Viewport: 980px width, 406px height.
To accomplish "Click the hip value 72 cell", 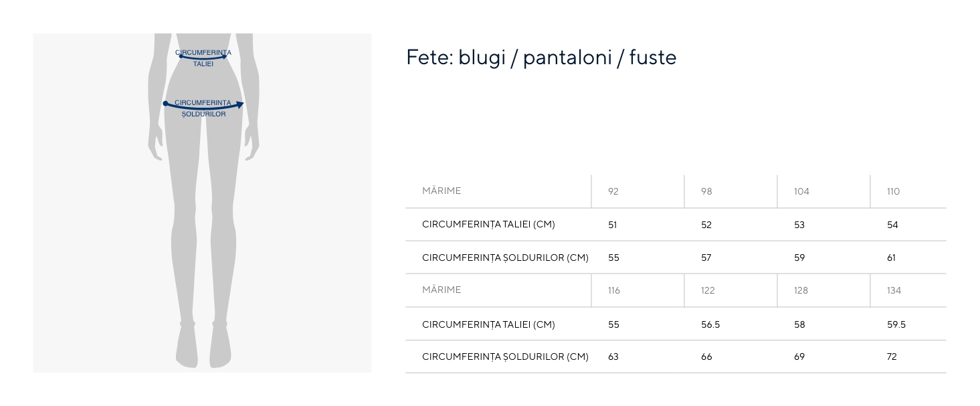I will pos(892,357).
